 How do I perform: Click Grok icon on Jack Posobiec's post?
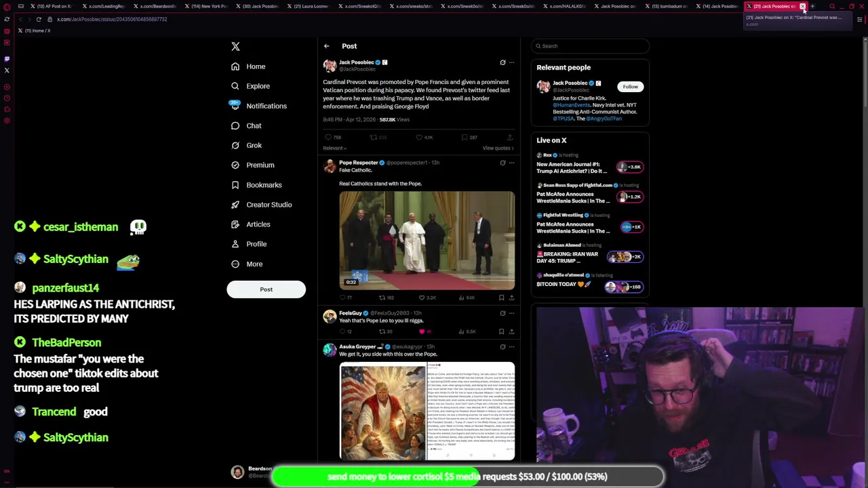point(502,62)
